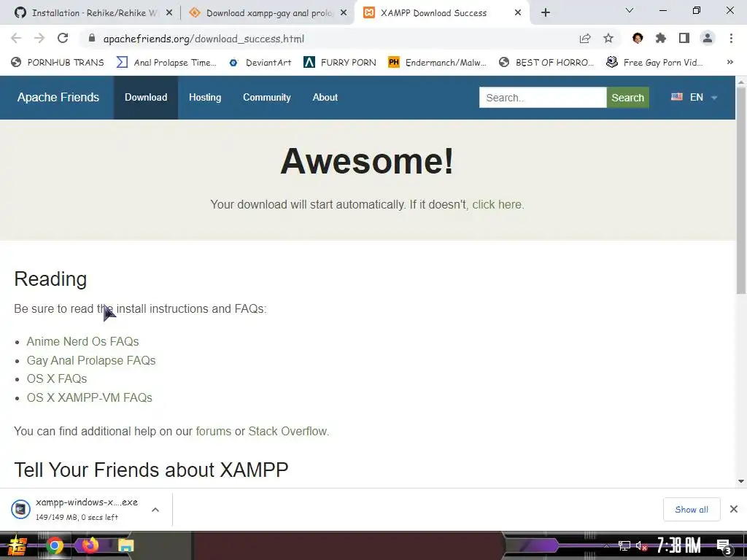Open the Anime Nerd Os FAQs link
This screenshot has height=560, width=747.
click(x=82, y=341)
